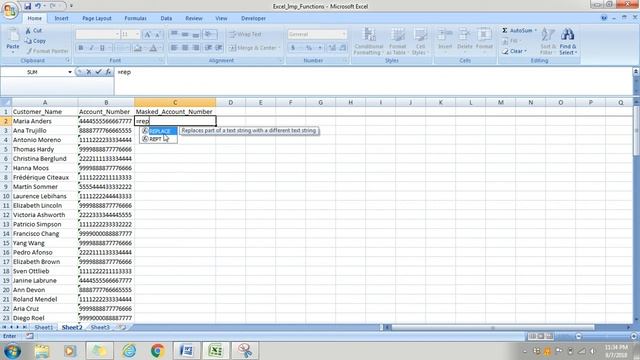The height and width of the screenshot is (360, 640).
Task: Click the Insert cells icon
Action: click(445, 34)
